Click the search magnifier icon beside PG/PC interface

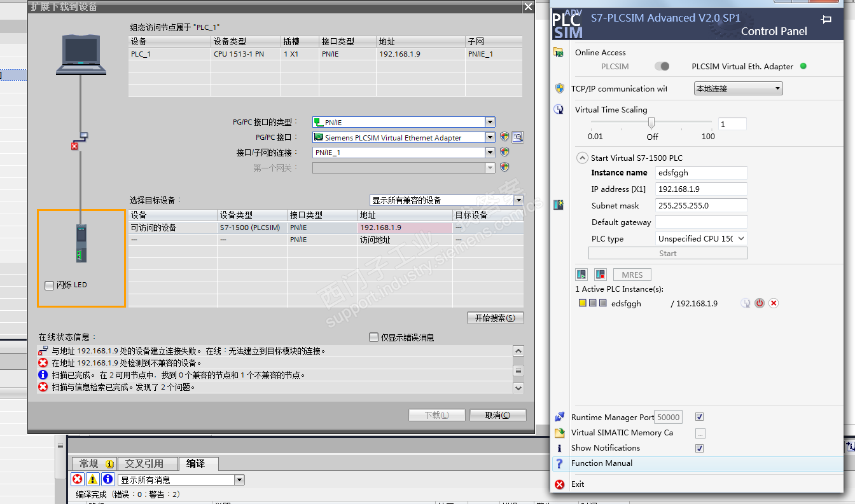point(518,137)
